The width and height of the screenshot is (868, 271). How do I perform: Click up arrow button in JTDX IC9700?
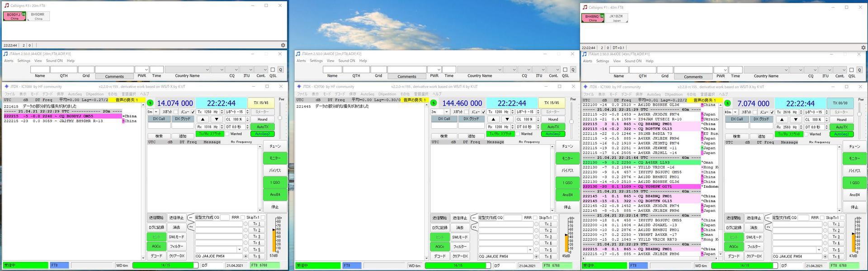[x=494, y=119]
